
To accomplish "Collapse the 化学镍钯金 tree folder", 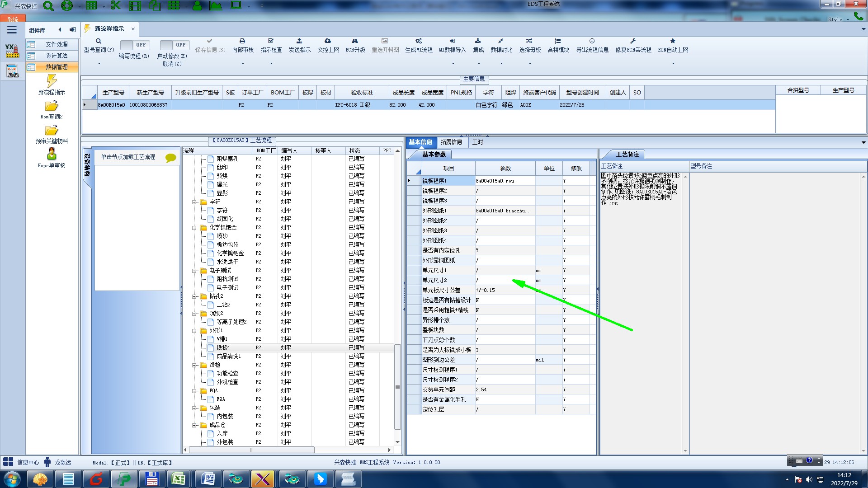I will coord(194,228).
